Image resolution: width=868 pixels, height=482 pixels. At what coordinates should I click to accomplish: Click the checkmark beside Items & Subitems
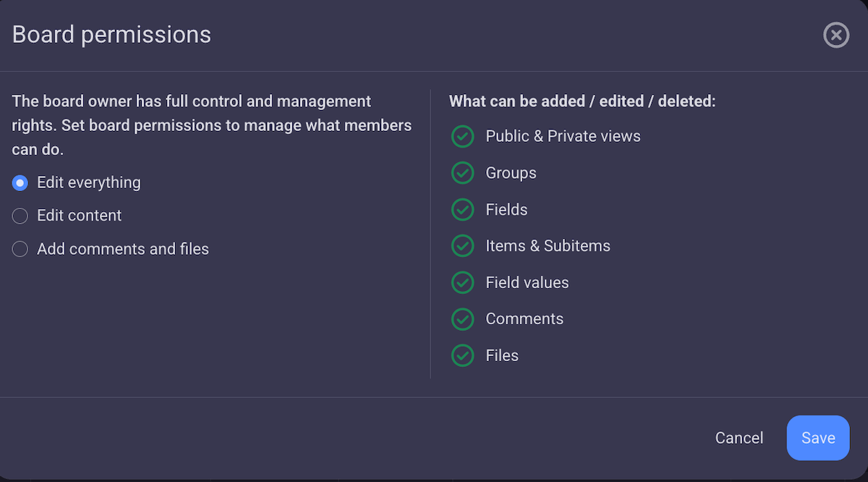(462, 246)
